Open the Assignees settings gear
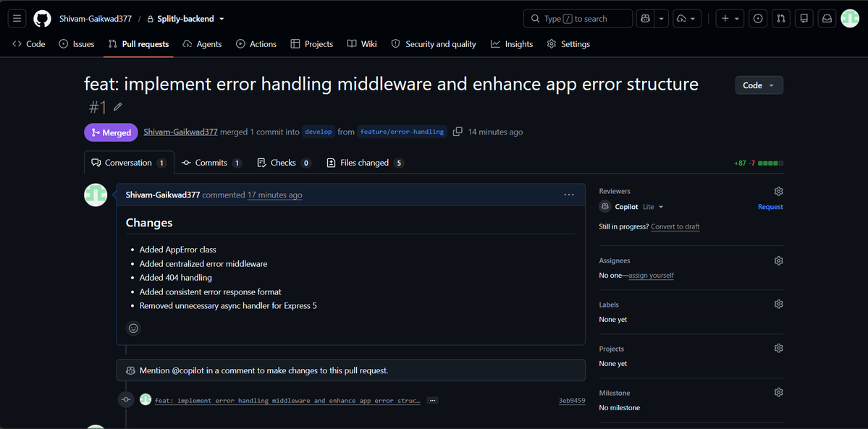 [778, 260]
